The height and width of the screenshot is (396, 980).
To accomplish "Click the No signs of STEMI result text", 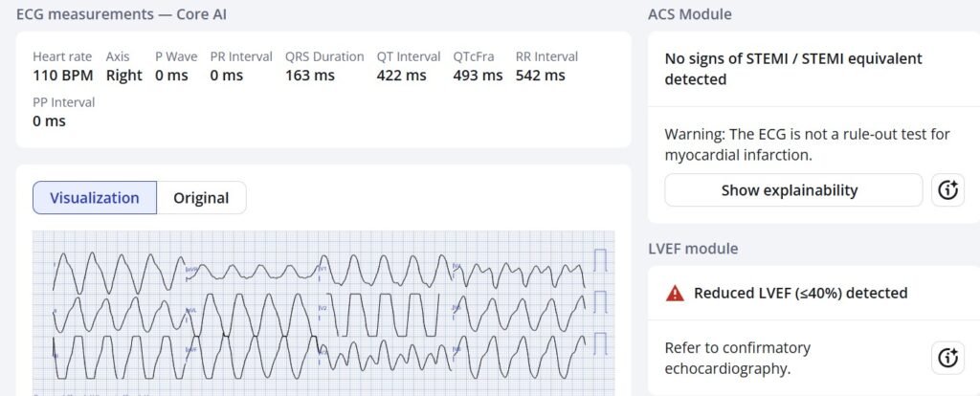I will 793,69.
